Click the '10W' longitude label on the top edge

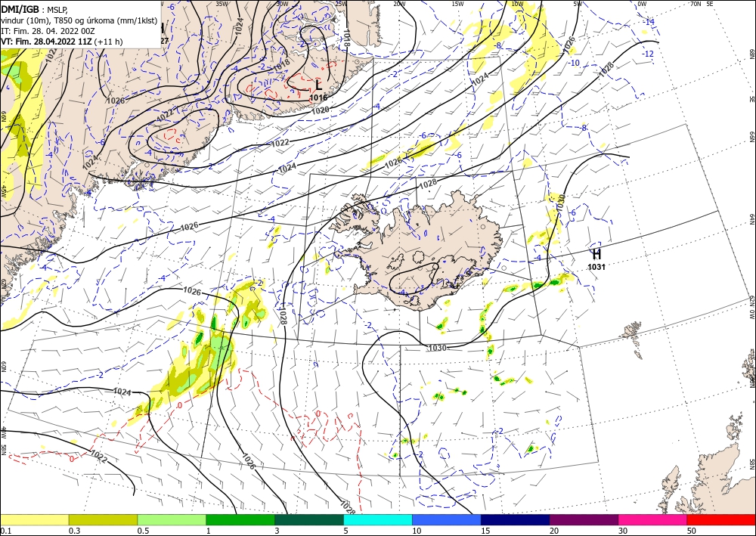click(x=517, y=4)
